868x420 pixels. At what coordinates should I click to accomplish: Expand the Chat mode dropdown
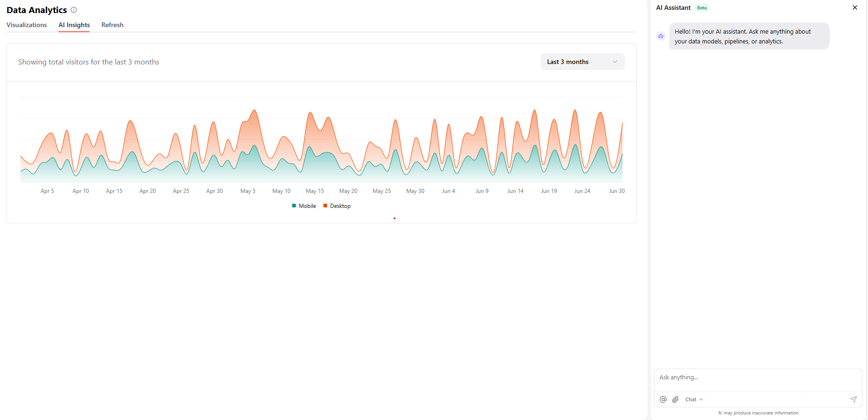(x=694, y=399)
